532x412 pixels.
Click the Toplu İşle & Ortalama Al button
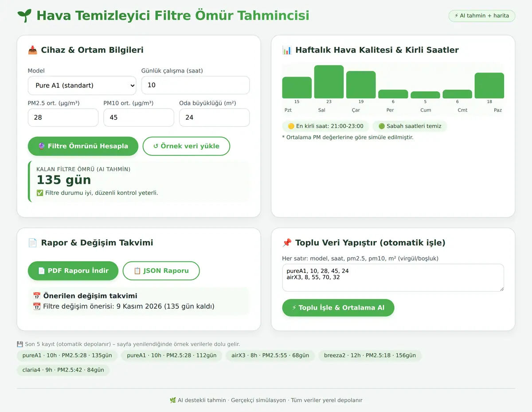pyautogui.click(x=338, y=308)
